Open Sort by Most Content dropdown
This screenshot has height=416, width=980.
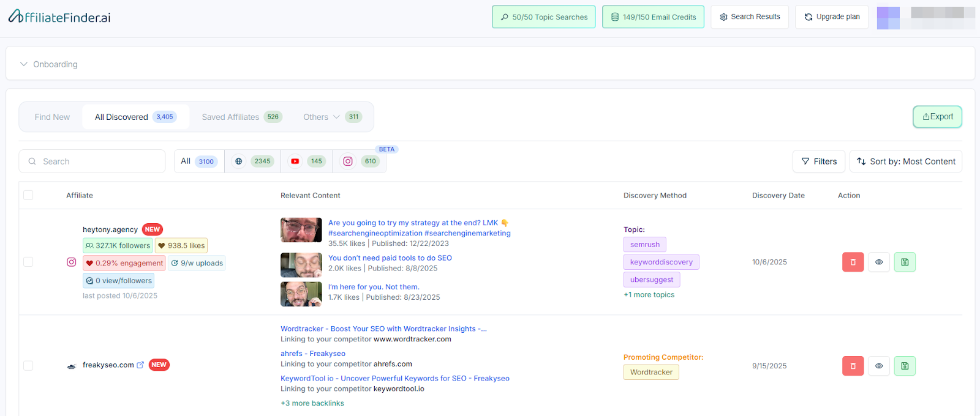tap(905, 162)
